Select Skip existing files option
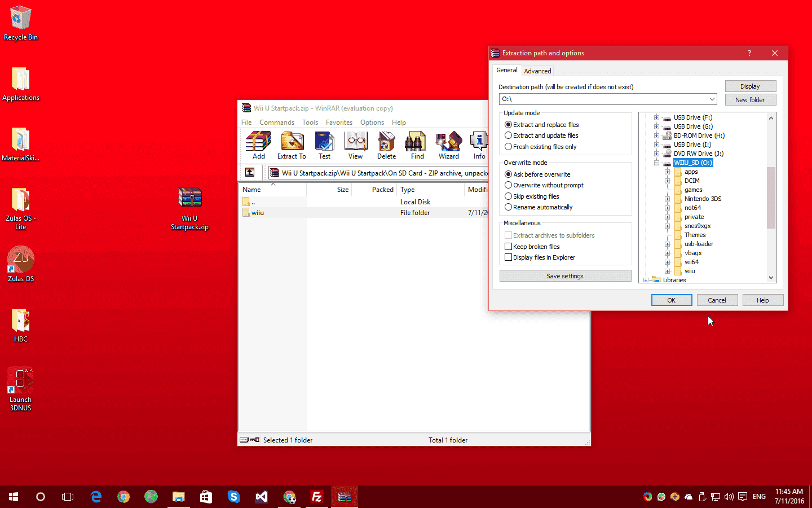Image resolution: width=812 pixels, height=508 pixels. click(508, 196)
